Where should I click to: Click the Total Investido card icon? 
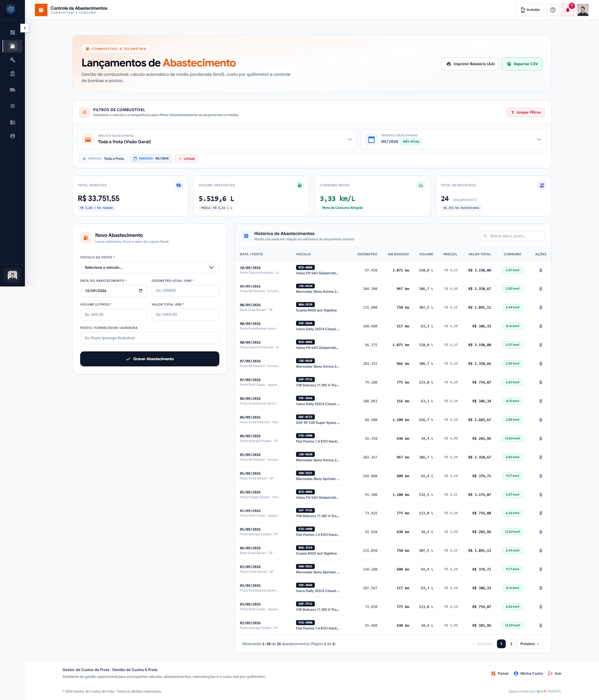[179, 185]
